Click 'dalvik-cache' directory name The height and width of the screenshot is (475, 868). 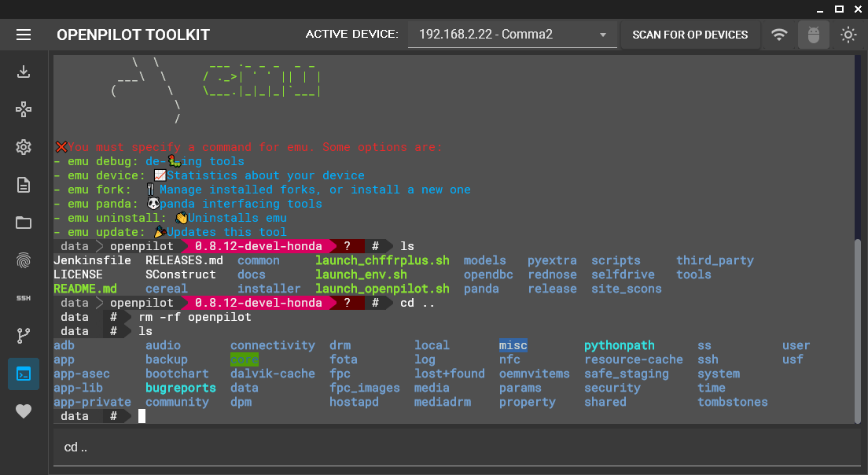(x=272, y=374)
